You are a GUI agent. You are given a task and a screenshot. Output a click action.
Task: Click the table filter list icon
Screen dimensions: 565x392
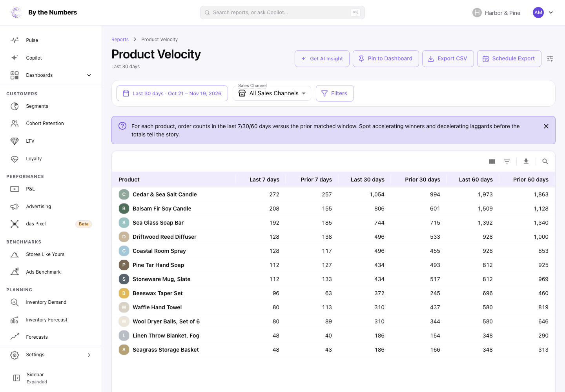(x=507, y=162)
